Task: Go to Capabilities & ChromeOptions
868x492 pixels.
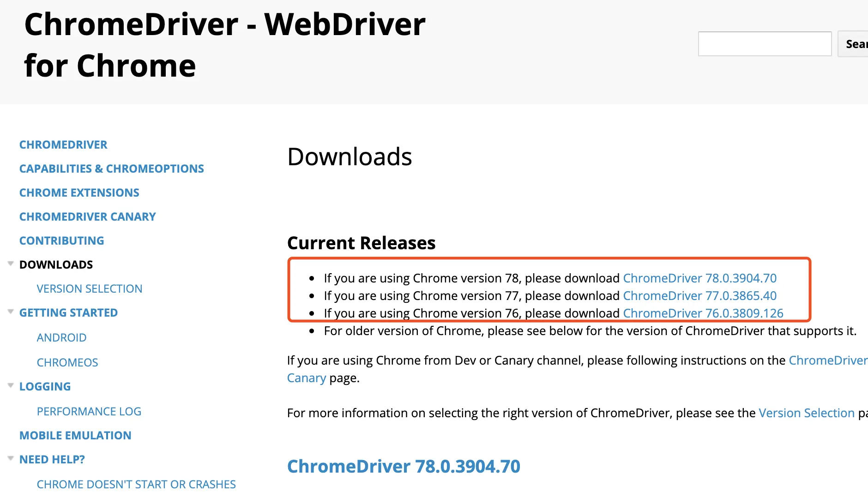Action: [112, 168]
